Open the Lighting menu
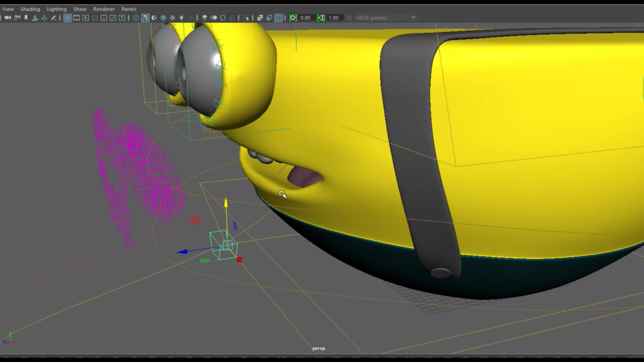 (56, 9)
